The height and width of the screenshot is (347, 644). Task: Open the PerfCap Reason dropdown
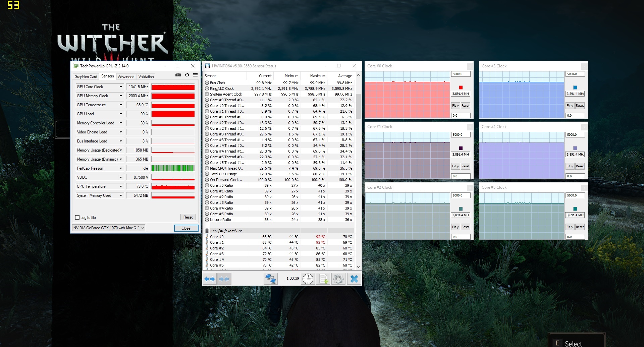click(121, 168)
